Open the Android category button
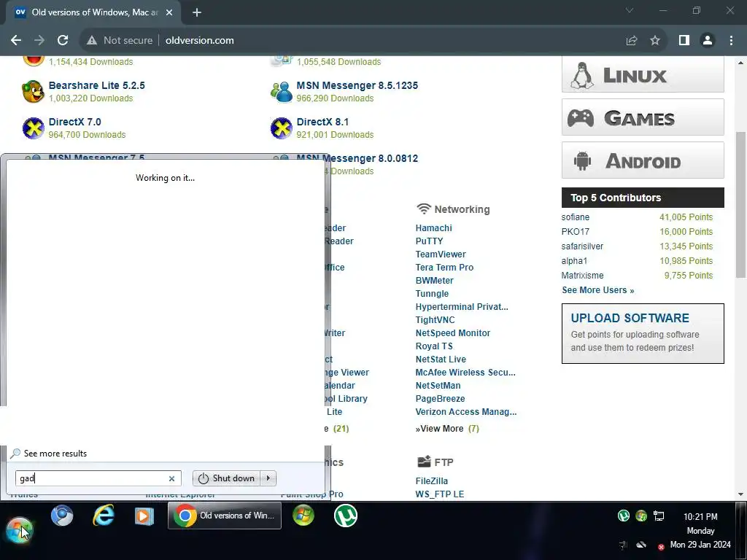 click(643, 160)
